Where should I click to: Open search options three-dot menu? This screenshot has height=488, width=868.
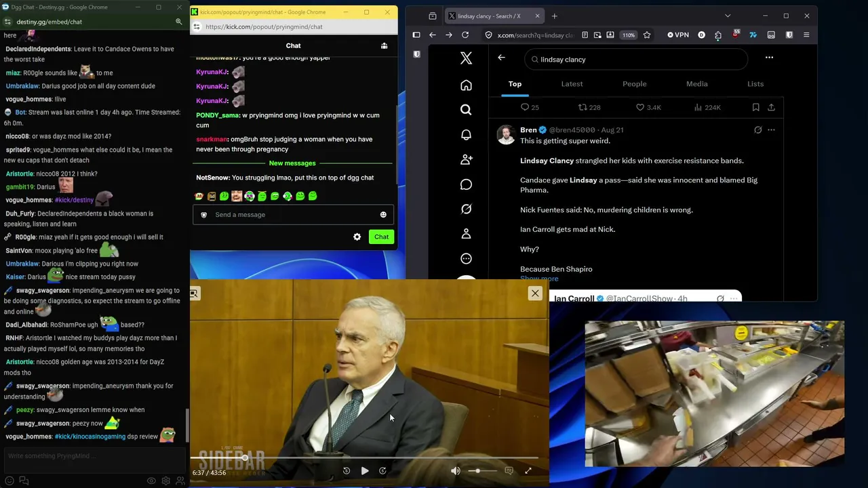coord(769,58)
